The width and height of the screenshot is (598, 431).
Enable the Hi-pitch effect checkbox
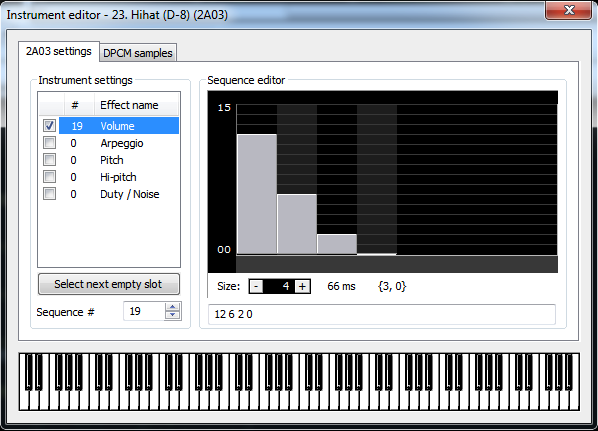pyautogui.click(x=50, y=177)
